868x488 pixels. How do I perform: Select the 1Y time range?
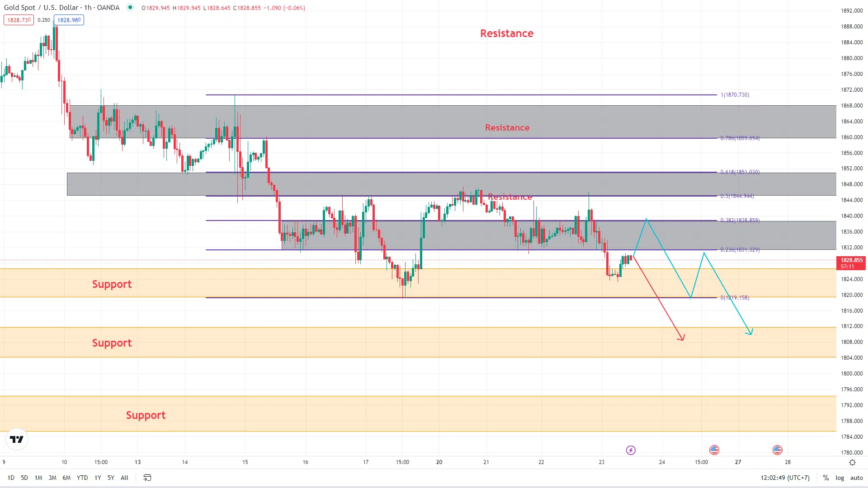point(98,478)
